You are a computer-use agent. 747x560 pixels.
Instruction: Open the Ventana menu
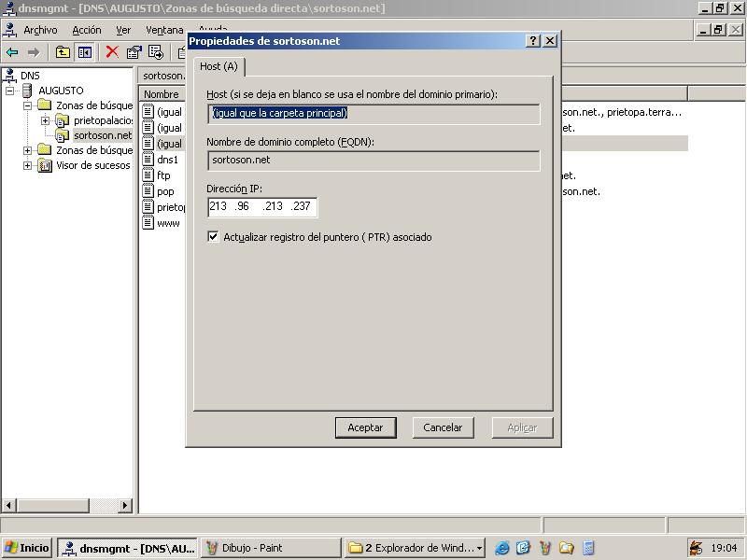[164, 30]
